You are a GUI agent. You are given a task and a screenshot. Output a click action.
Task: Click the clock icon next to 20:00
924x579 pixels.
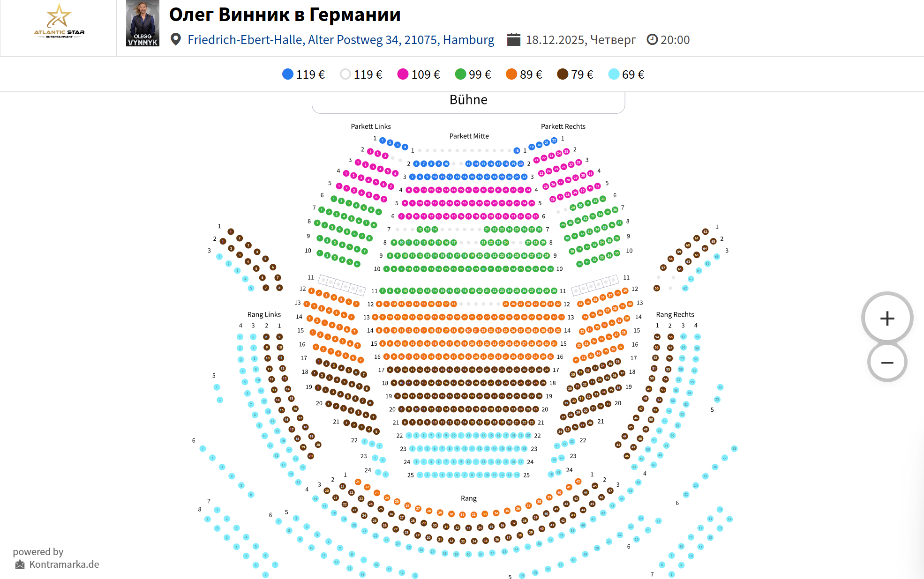click(652, 39)
